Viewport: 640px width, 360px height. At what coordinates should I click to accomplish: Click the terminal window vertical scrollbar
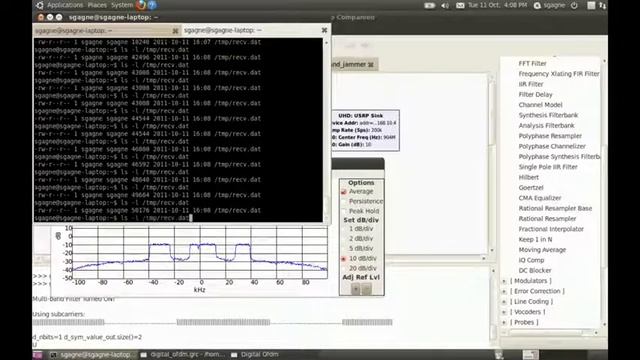326,130
